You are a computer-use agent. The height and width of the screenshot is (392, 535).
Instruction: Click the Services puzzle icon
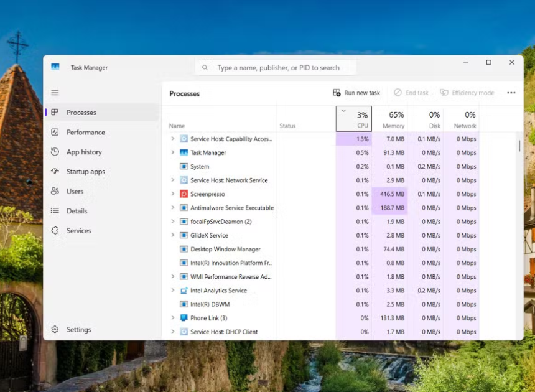[55, 231]
